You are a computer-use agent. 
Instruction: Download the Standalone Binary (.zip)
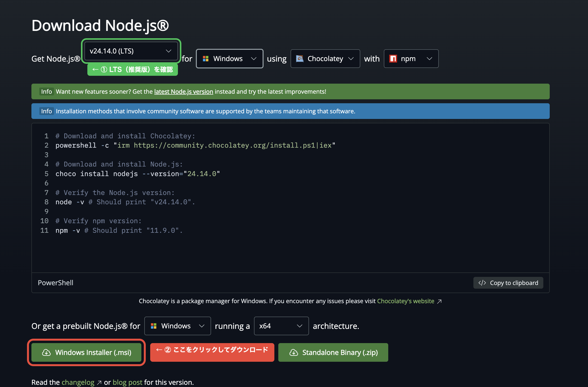333,352
